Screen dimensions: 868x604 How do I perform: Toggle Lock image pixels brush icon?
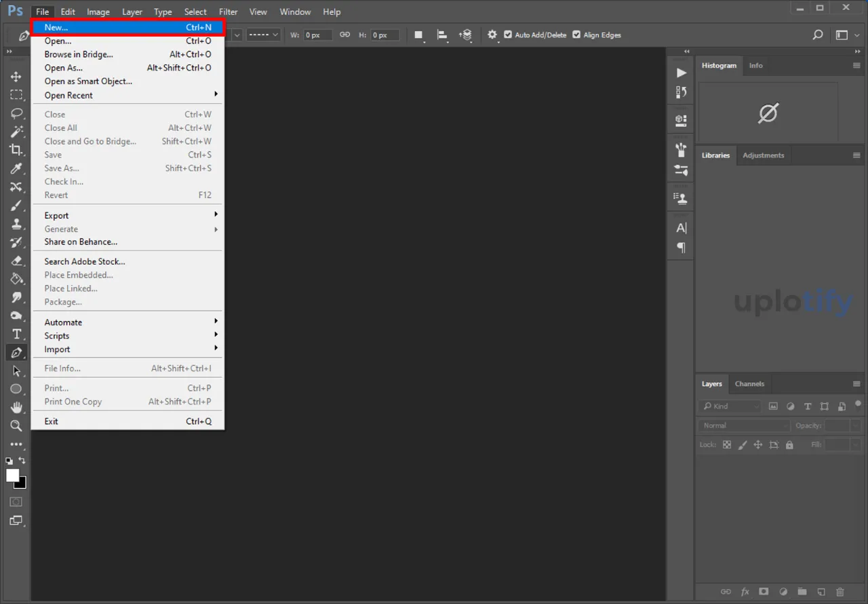click(x=743, y=445)
